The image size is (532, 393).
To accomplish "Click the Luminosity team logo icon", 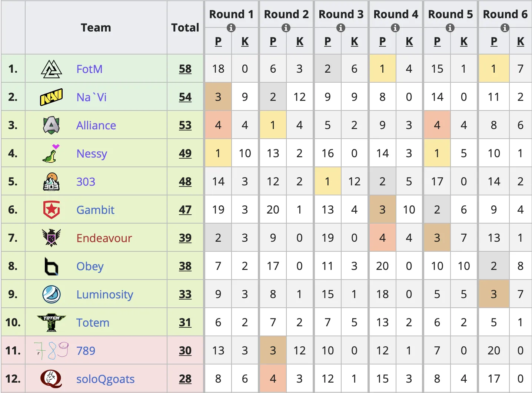I will [x=51, y=294].
